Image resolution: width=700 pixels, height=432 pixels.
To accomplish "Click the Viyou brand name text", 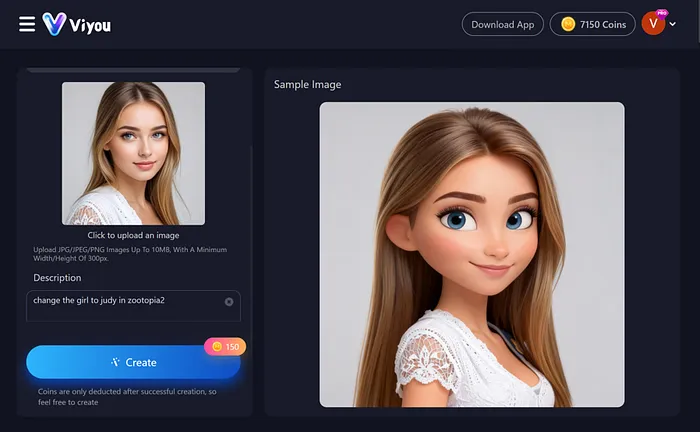I will click(90, 25).
